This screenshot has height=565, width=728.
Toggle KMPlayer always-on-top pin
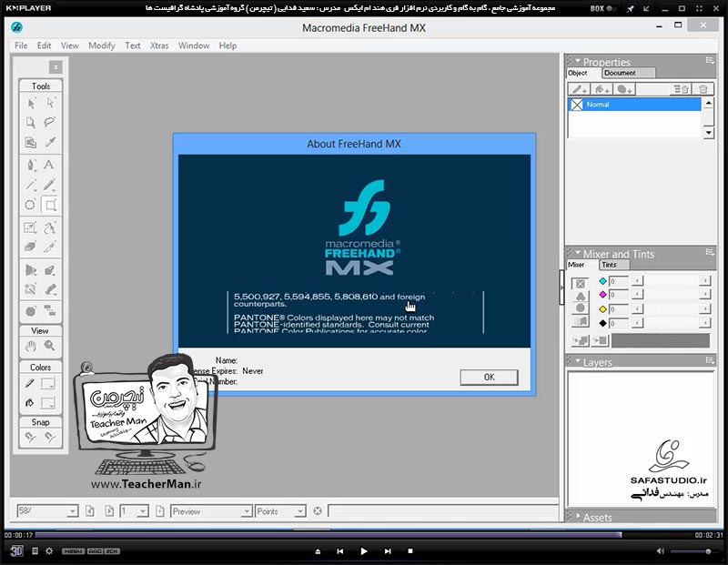[x=630, y=8]
